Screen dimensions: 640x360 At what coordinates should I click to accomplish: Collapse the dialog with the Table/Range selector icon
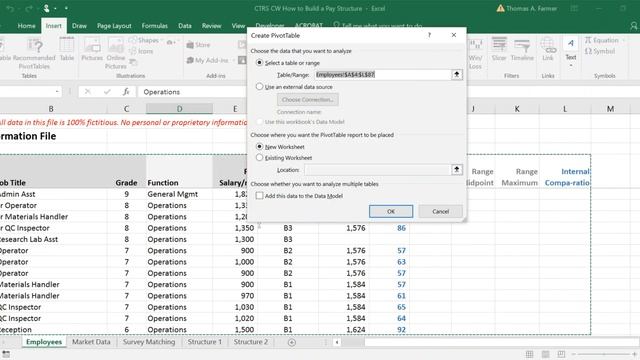tap(456, 75)
